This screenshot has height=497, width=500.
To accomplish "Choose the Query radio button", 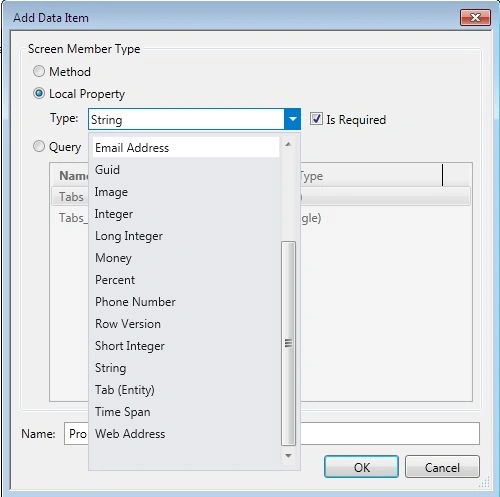I will 39,146.
